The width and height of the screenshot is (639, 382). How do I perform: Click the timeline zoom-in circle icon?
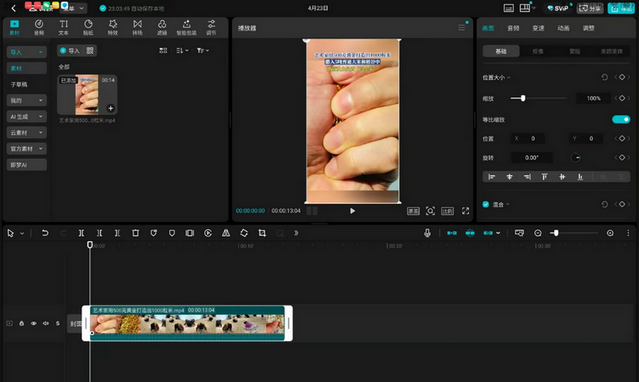(x=610, y=233)
